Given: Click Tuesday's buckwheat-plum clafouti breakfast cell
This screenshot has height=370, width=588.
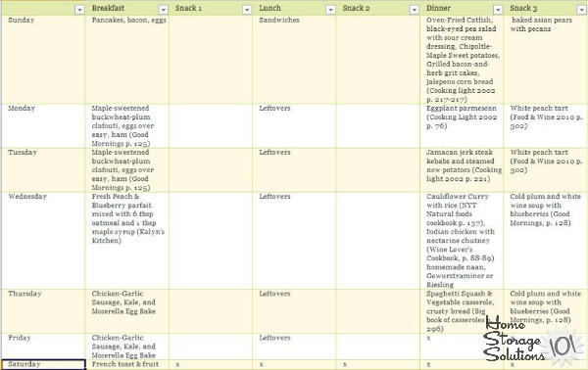Looking at the screenshot, I should [x=127, y=170].
